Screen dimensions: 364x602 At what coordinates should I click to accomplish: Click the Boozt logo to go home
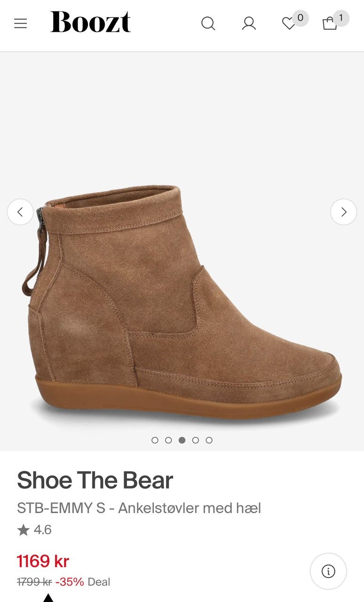coord(90,23)
